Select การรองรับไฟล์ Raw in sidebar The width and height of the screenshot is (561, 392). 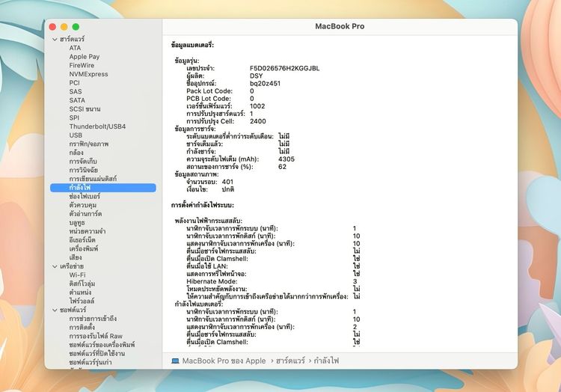pos(96,336)
